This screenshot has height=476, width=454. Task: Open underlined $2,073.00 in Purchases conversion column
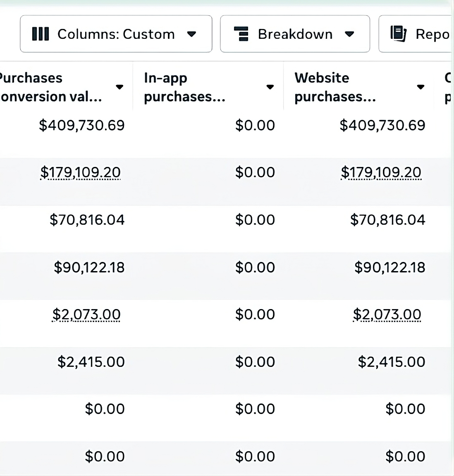coord(86,314)
